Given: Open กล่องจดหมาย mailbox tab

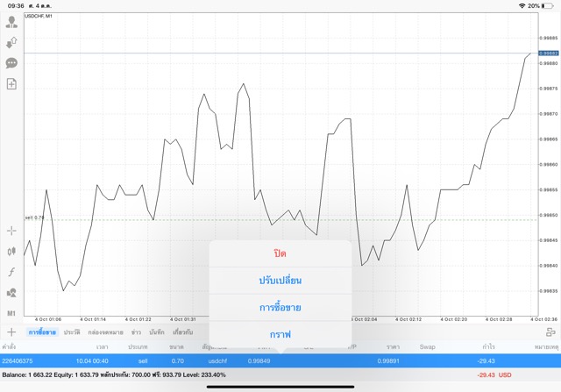Looking at the screenshot, I should pyautogui.click(x=105, y=332).
